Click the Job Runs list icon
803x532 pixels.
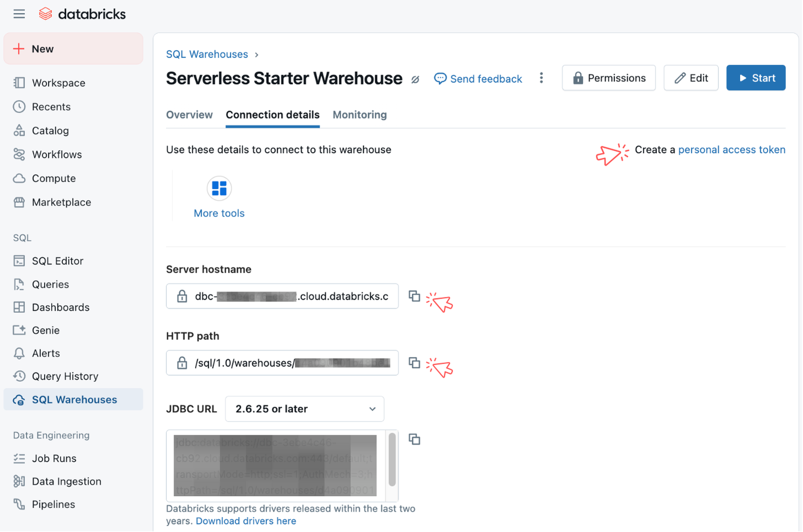[19, 458]
